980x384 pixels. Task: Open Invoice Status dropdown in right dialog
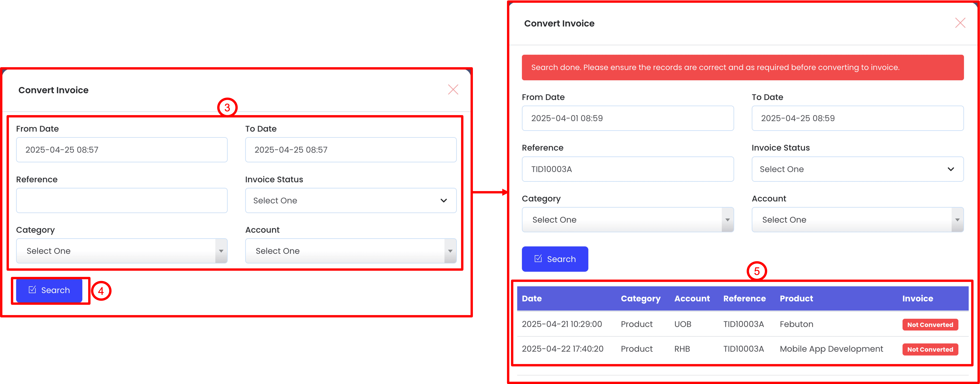pyautogui.click(x=857, y=169)
